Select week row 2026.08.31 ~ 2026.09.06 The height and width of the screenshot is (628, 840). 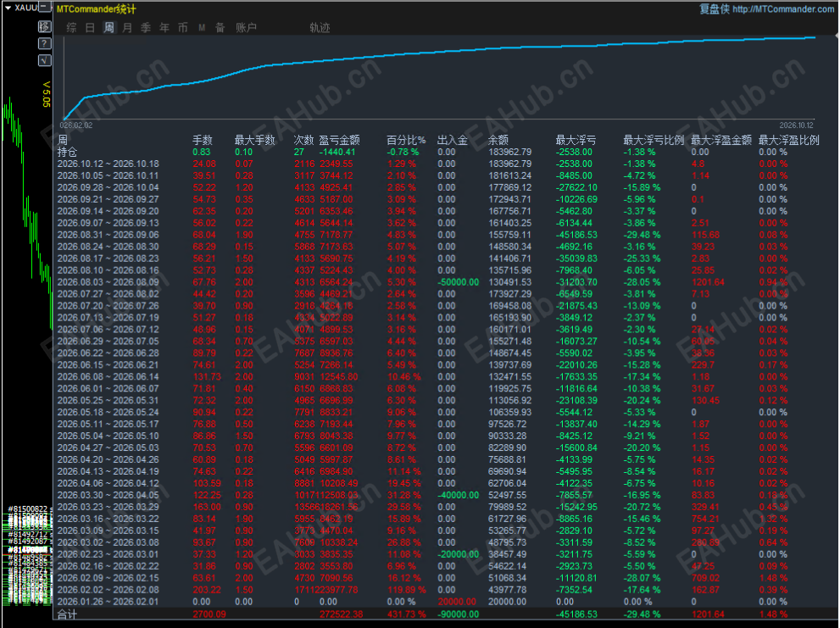tap(108, 235)
